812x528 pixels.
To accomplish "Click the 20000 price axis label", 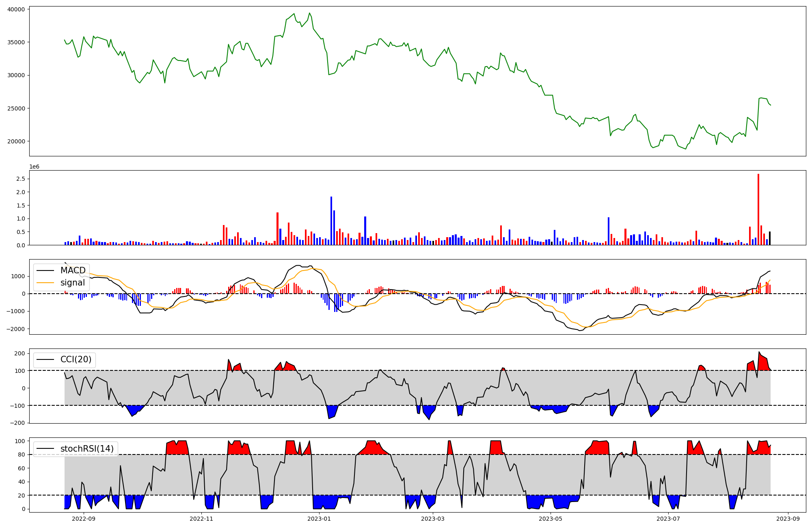I will (x=16, y=142).
